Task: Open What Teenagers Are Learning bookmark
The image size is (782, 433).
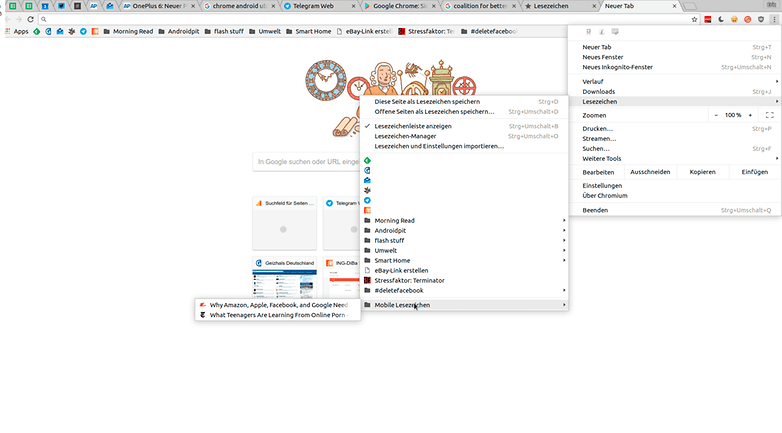Action: coord(278,315)
